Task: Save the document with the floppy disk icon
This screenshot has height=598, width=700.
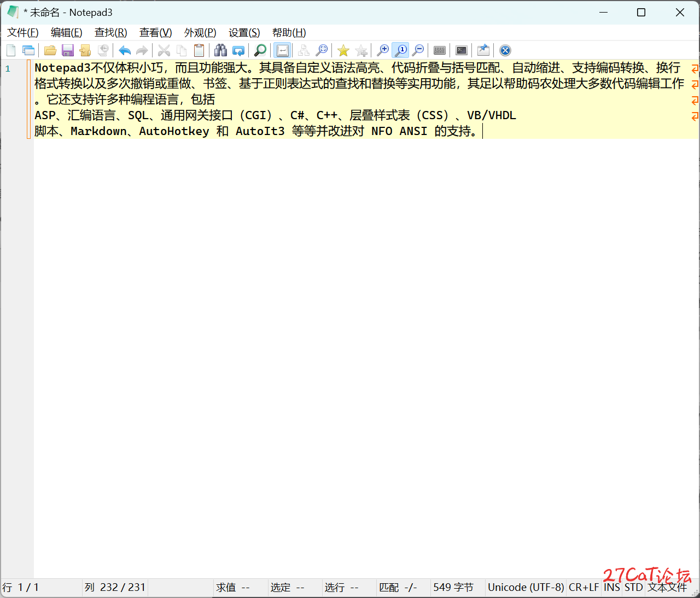Action: tap(68, 51)
